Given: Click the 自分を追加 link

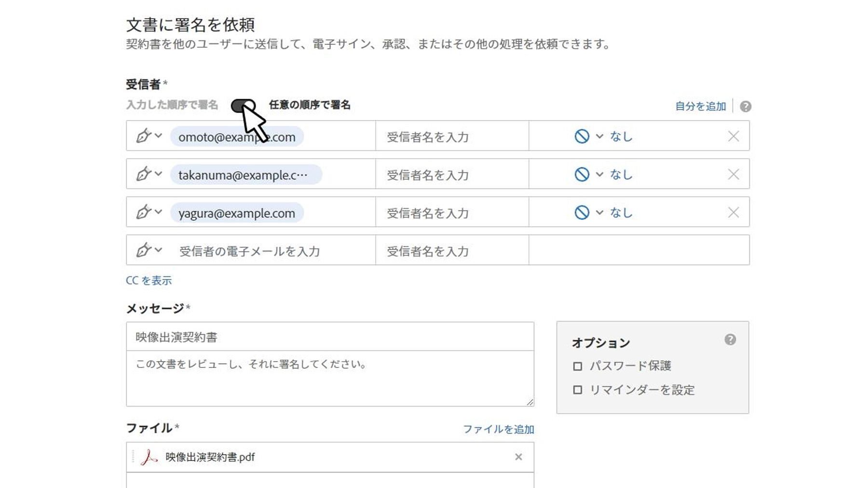Looking at the screenshot, I should (700, 107).
